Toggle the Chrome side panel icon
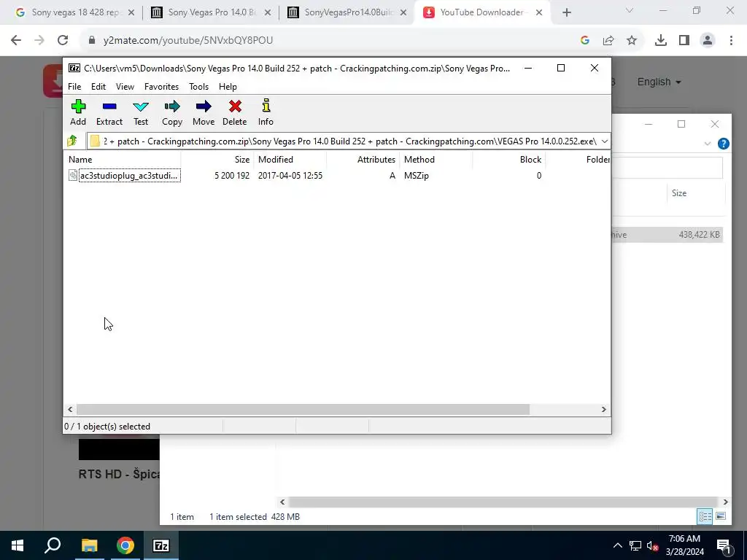This screenshot has width=747, height=560. (684, 41)
